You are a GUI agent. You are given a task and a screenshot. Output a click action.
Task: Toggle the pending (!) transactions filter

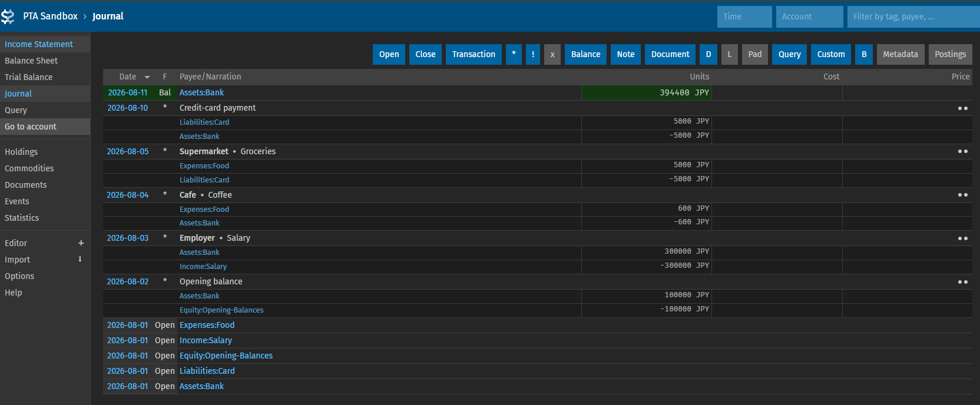(533, 54)
